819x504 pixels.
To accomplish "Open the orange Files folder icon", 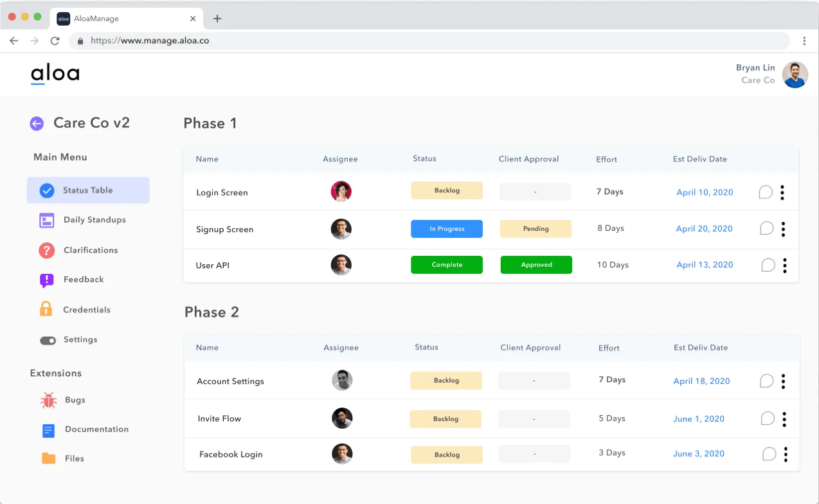I will [49, 458].
